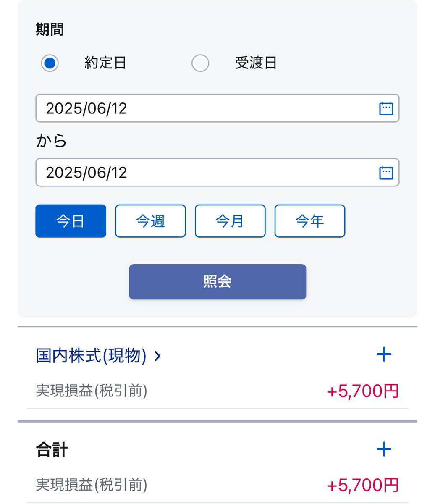Screen dimensions: 435x504
Task: Click the 合計 heading row
Action: tap(217, 449)
